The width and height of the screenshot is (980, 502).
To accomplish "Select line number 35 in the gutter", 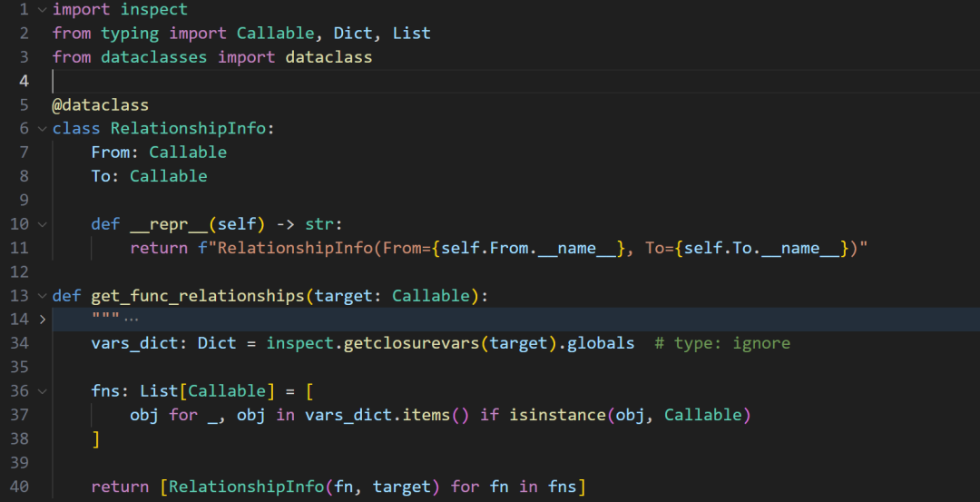I will (19, 367).
